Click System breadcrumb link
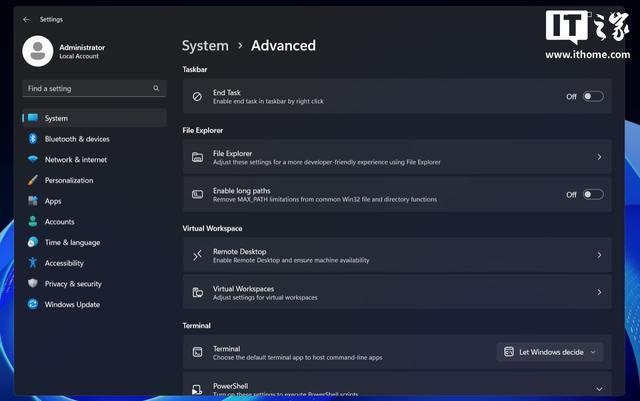 [205, 46]
